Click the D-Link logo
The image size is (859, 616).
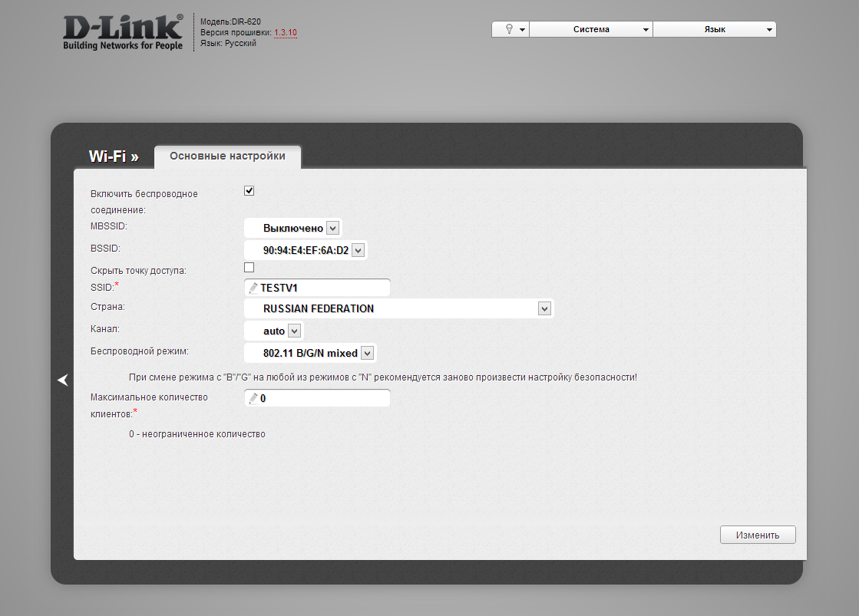point(123,33)
